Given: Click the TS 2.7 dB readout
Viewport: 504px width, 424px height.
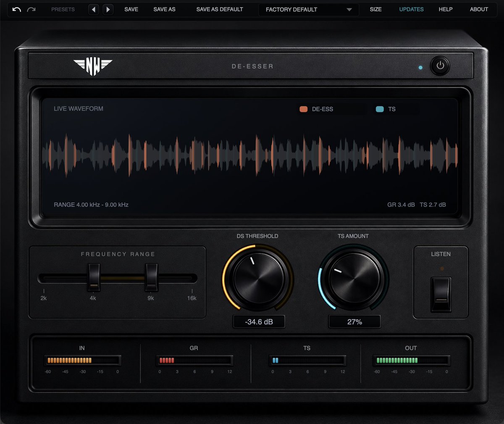Looking at the screenshot, I should (x=433, y=205).
